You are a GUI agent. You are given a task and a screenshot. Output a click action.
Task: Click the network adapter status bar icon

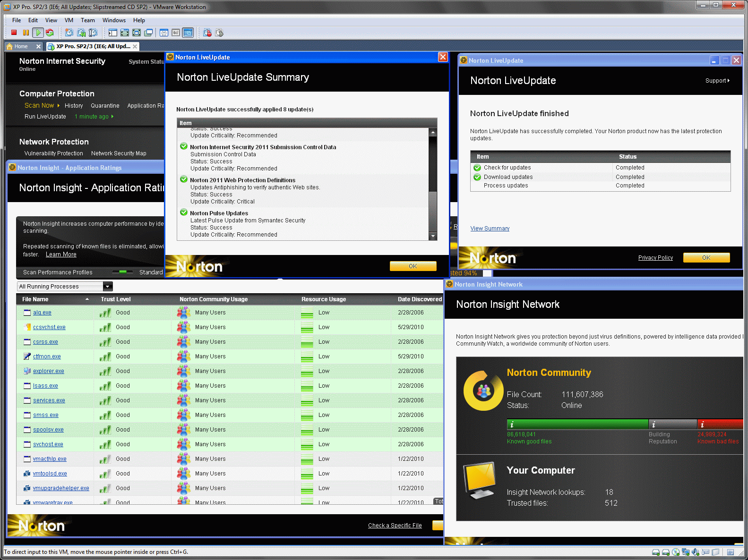[686, 552]
